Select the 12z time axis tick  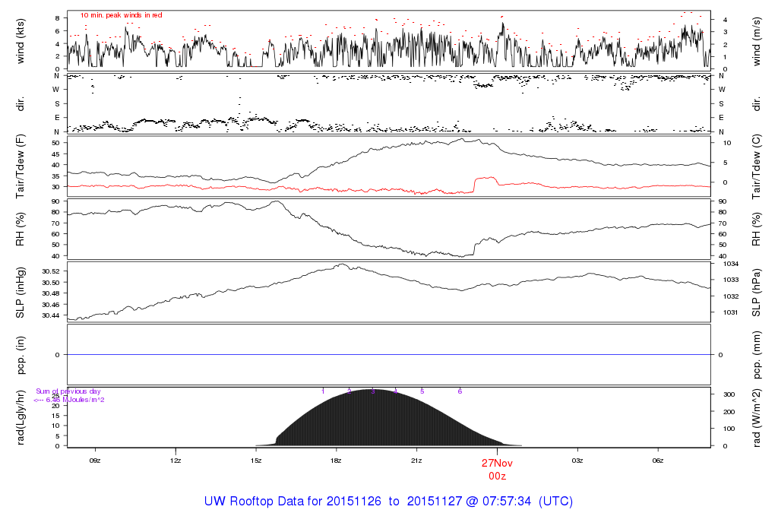176,460
